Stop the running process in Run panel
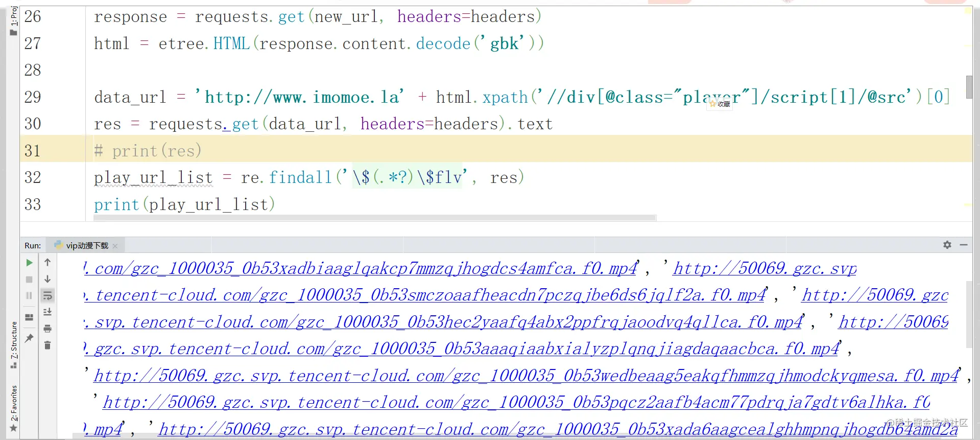Image resolution: width=980 pixels, height=440 pixels. tap(29, 280)
